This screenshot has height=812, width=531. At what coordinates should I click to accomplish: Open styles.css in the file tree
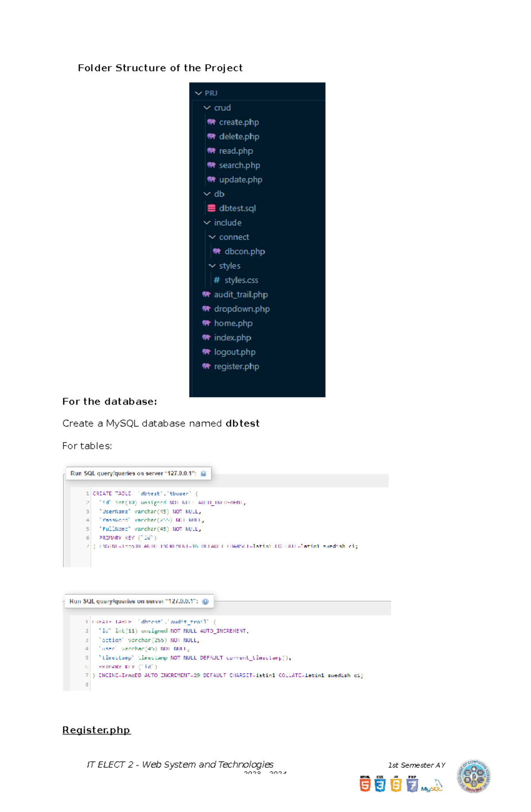[241, 280]
